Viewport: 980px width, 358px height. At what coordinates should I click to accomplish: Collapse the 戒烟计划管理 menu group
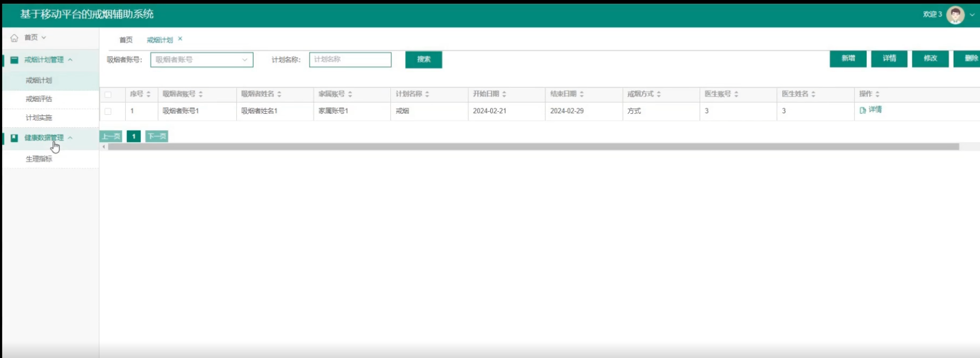point(70,60)
